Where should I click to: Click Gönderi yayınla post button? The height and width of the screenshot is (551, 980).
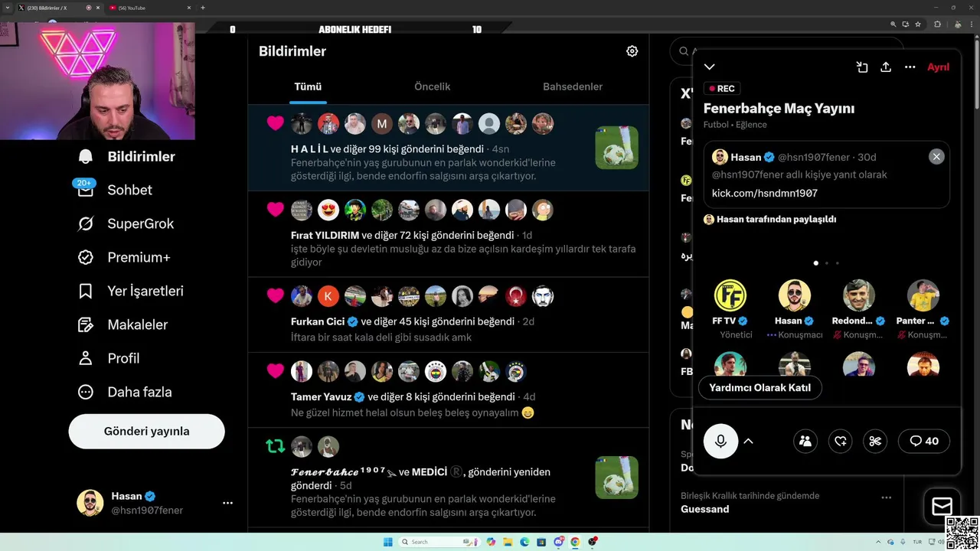tap(146, 432)
